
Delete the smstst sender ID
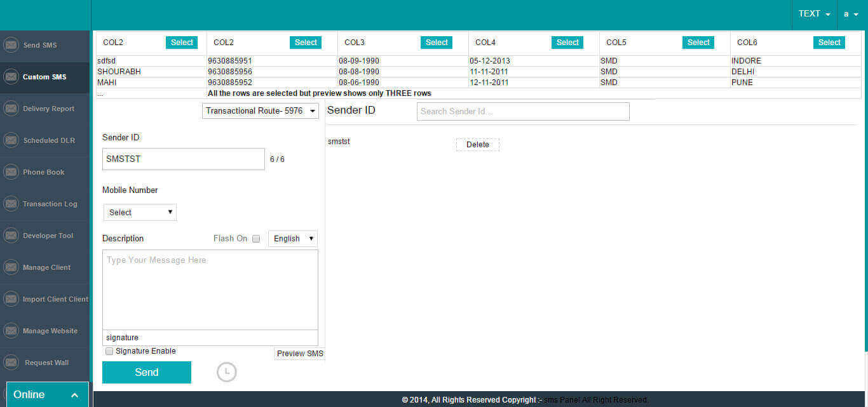477,145
